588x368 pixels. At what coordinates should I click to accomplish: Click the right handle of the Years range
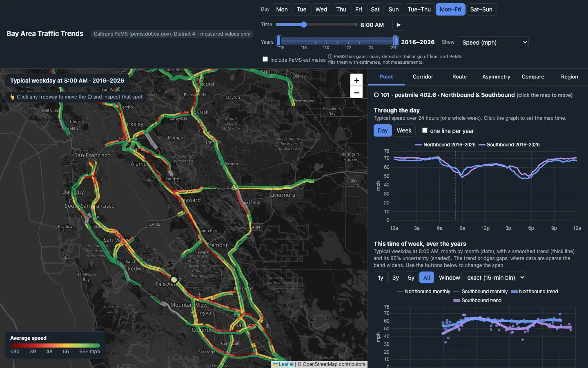click(x=396, y=41)
